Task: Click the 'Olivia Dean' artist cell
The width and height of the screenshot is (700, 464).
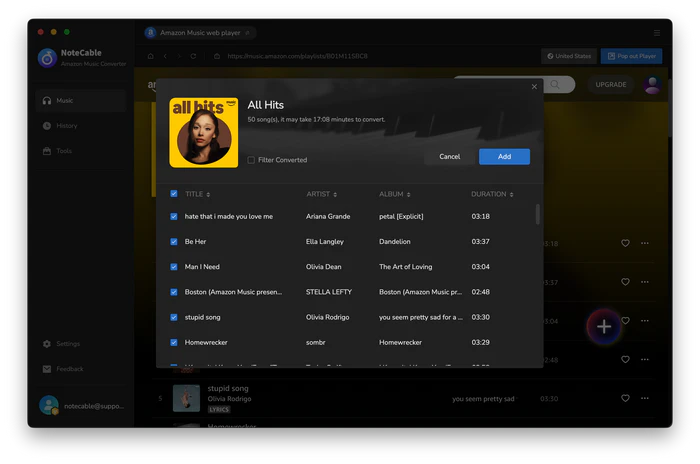Action: 324,267
